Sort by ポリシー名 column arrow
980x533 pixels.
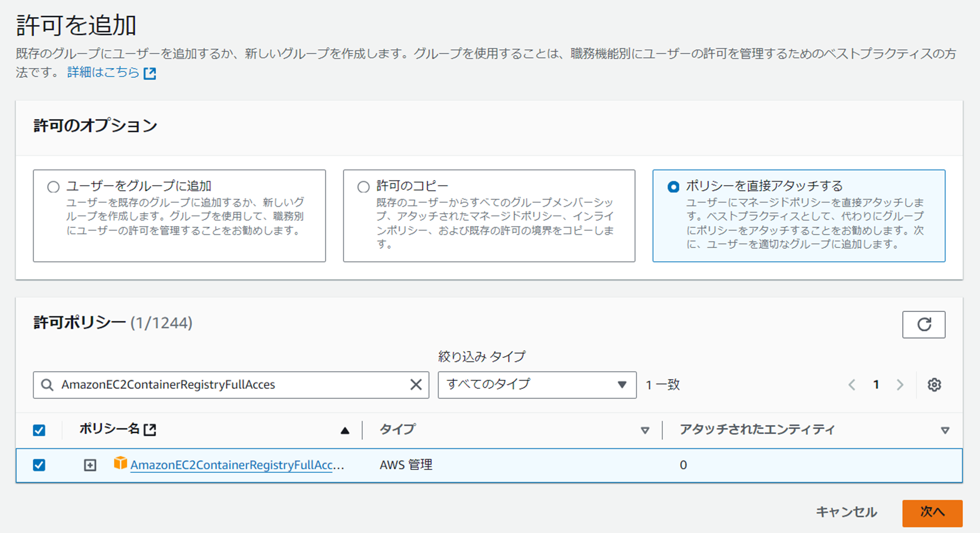[x=345, y=431]
